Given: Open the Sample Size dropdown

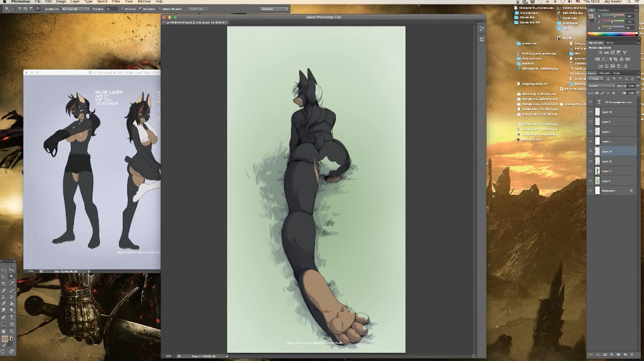Looking at the screenshot, I should point(75,9).
